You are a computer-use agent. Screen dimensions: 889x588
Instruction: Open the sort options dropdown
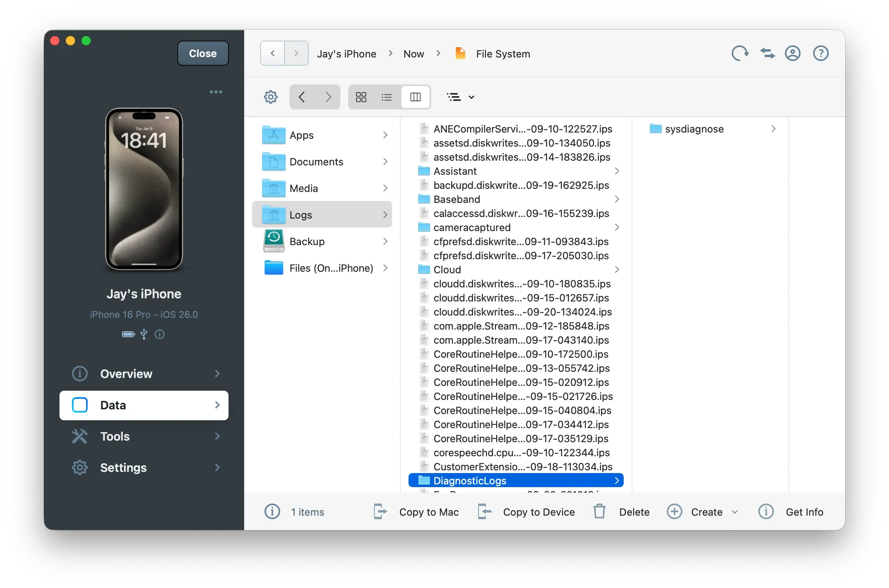461,97
